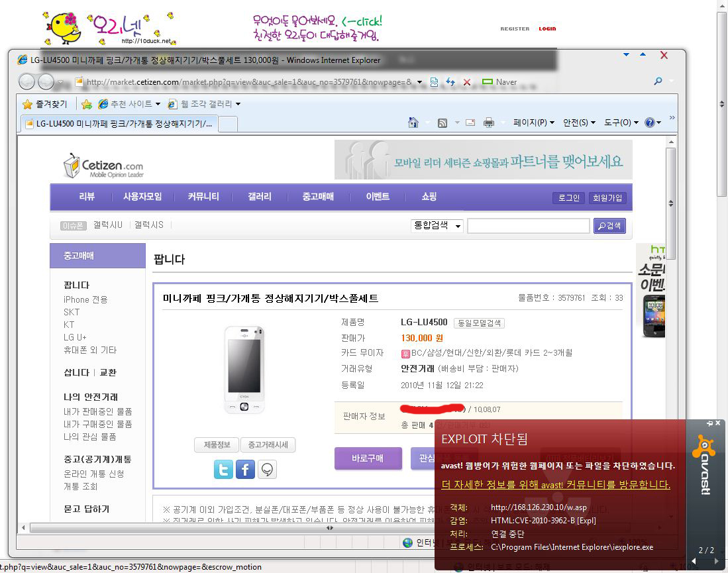This screenshot has width=728, height=573.
Task: Click the 바로구매 buy now button
Action: [368, 458]
